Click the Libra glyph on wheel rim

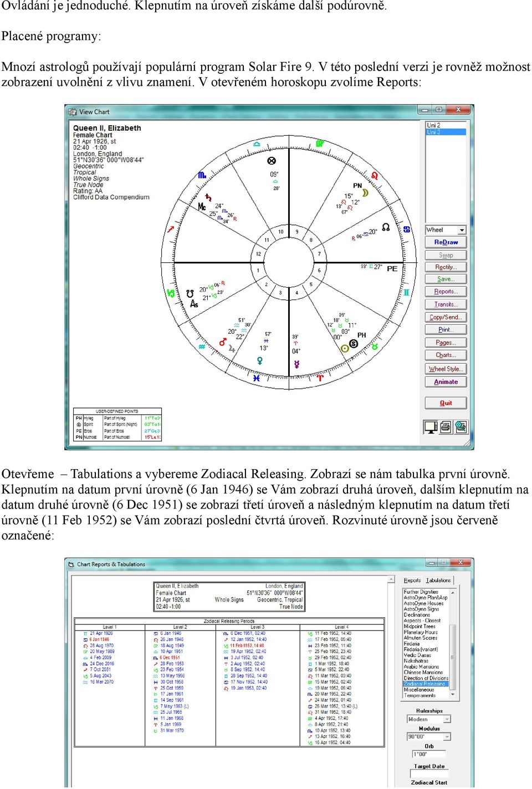tap(256, 144)
